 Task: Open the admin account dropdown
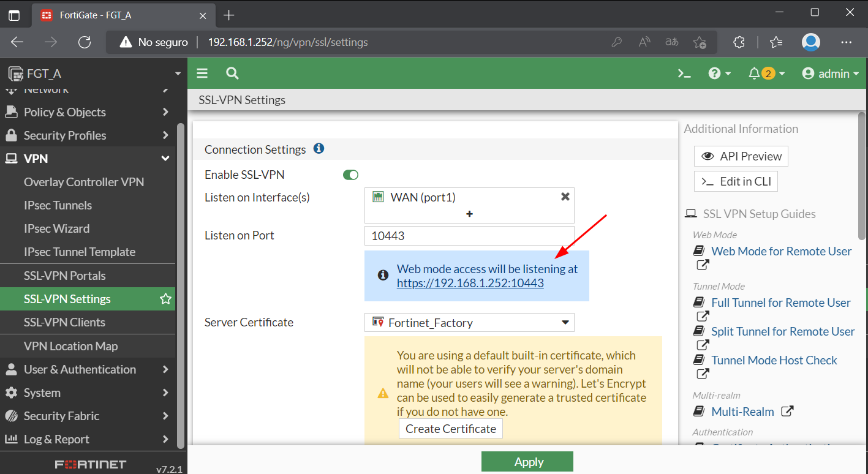831,73
